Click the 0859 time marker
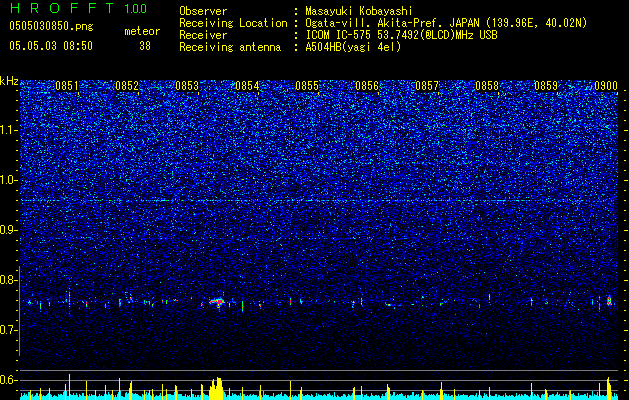 546,86
